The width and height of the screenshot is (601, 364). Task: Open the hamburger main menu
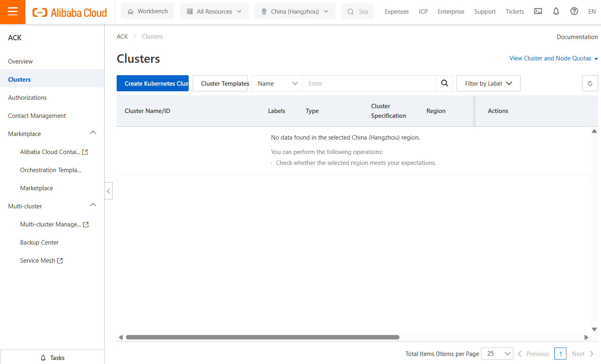click(x=12, y=12)
